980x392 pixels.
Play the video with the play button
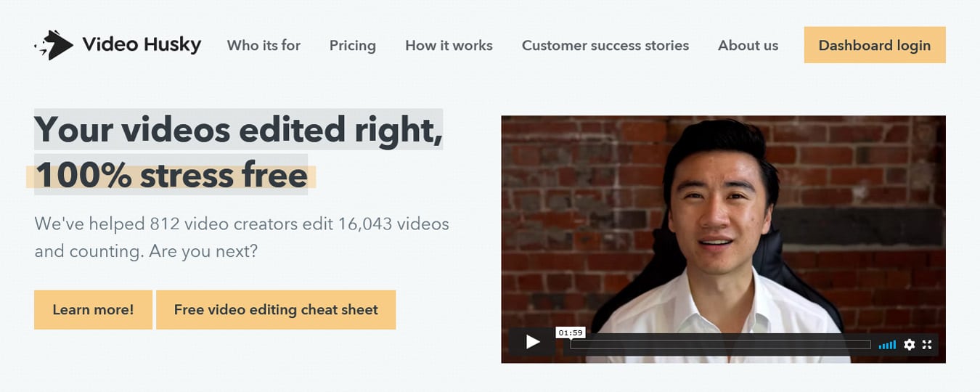(533, 343)
